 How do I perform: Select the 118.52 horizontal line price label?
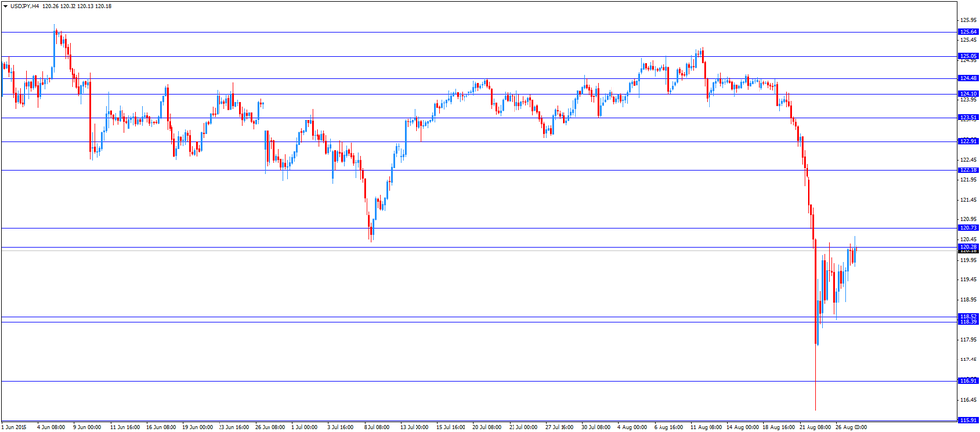coord(969,316)
